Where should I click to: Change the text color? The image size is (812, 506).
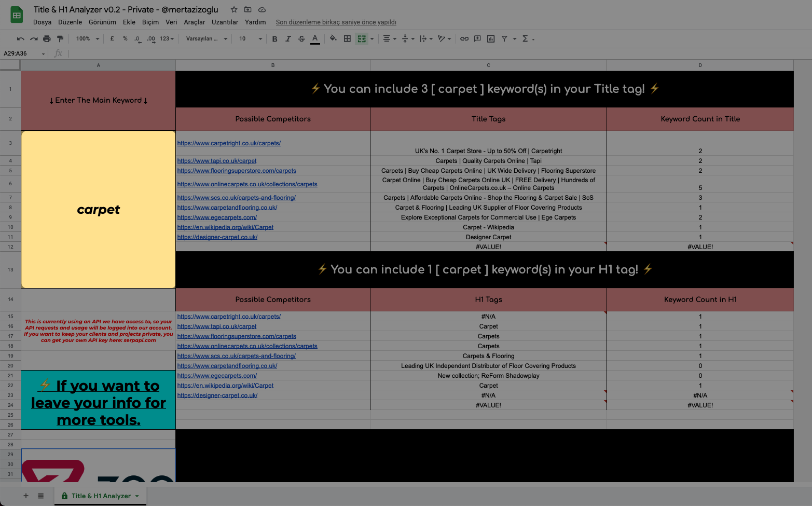[x=315, y=39]
